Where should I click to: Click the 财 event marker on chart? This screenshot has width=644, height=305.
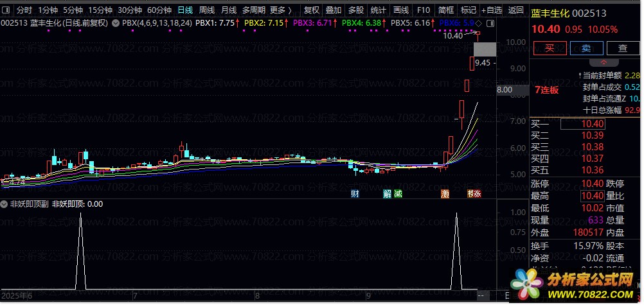pos(355,194)
